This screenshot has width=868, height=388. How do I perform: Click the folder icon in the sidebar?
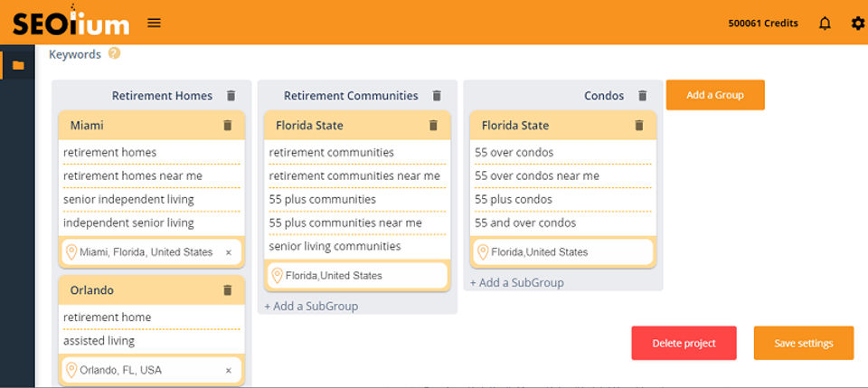(18, 65)
